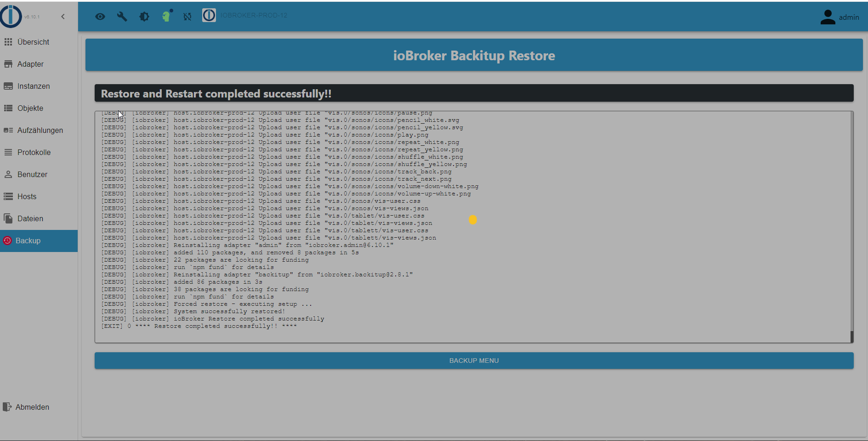Click the IOBROKER-PROD-12 host name text
The height and width of the screenshot is (441, 868).
(x=254, y=15)
